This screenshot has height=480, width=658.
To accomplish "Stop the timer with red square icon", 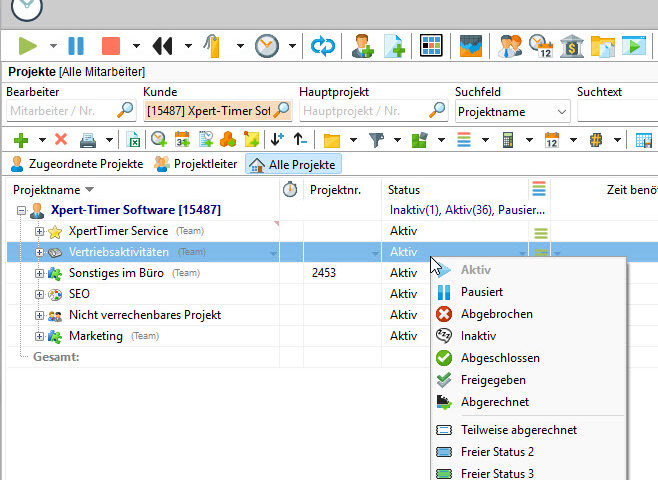I will click(x=111, y=45).
